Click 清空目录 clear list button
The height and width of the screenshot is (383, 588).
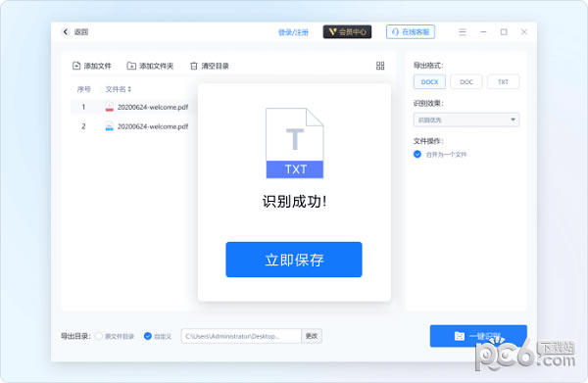coord(210,66)
